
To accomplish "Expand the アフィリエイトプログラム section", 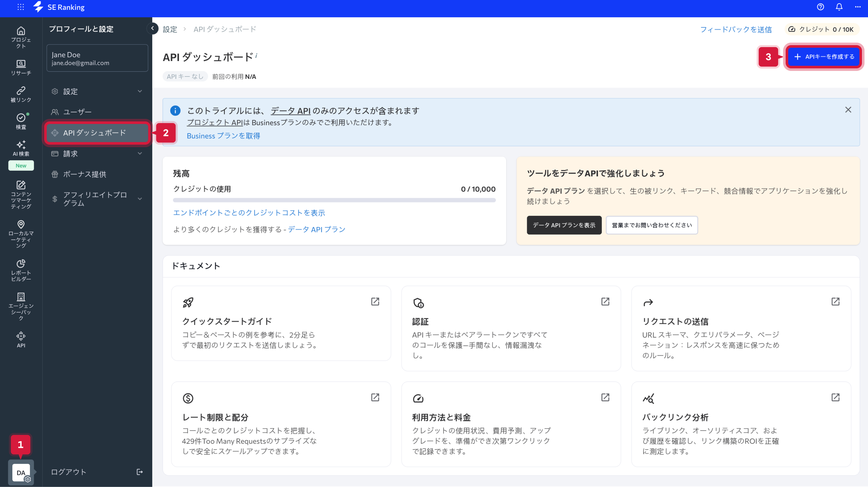I will coord(140,199).
